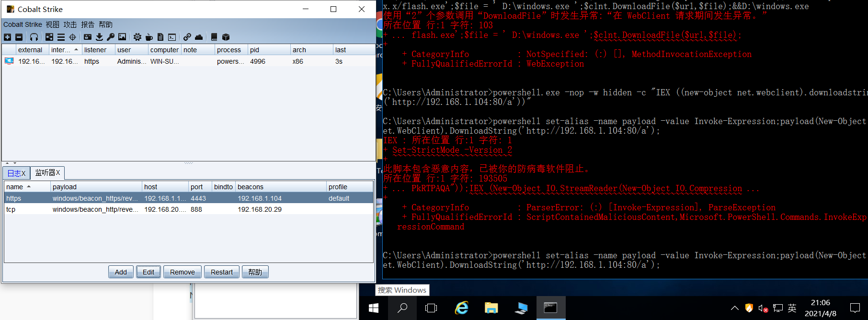Click the cube About icon
The image size is (868, 320).
(226, 37)
